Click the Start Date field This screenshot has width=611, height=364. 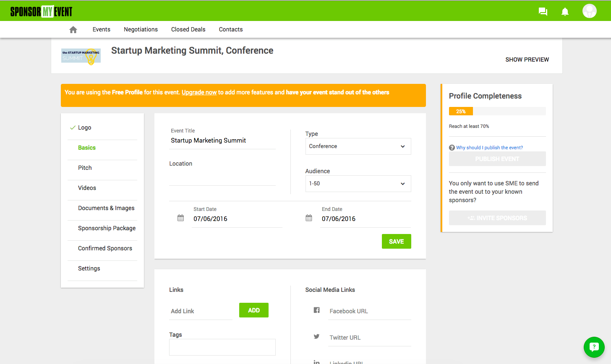[x=237, y=219]
